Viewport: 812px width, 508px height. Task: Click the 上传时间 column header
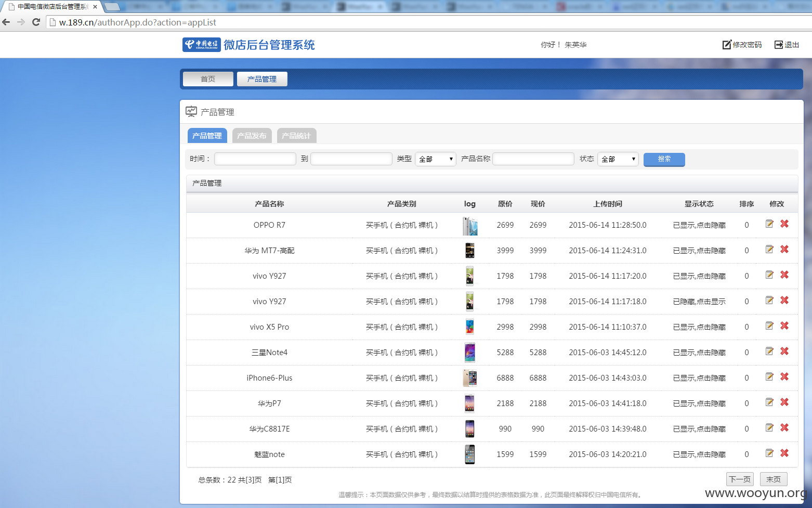[608, 204]
